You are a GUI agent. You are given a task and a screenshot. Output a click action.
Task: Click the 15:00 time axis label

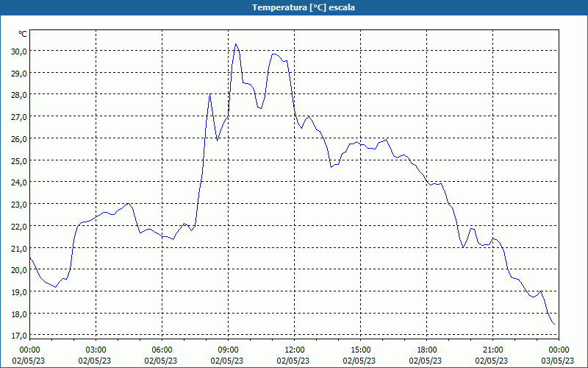coord(361,350)
